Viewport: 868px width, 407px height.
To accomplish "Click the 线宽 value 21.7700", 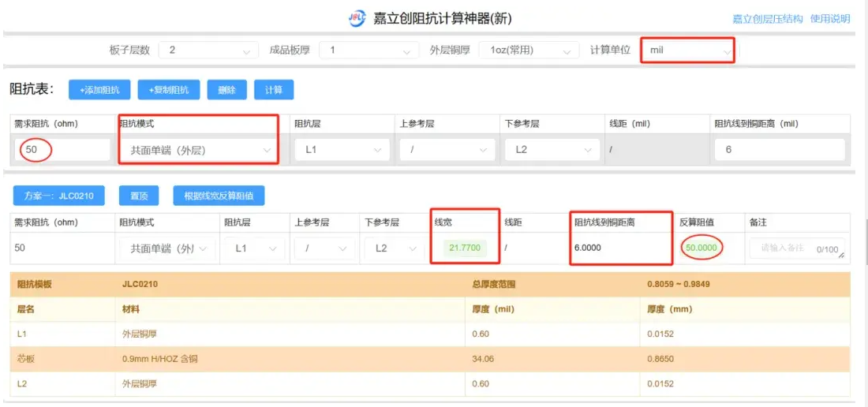I will click(465, 248).
